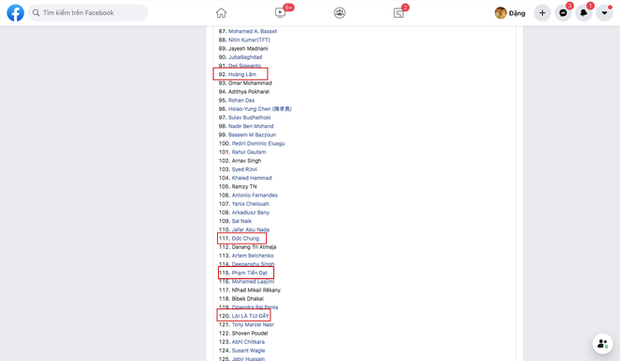Open Nitin Kumar(TFT) profile link

249,40
